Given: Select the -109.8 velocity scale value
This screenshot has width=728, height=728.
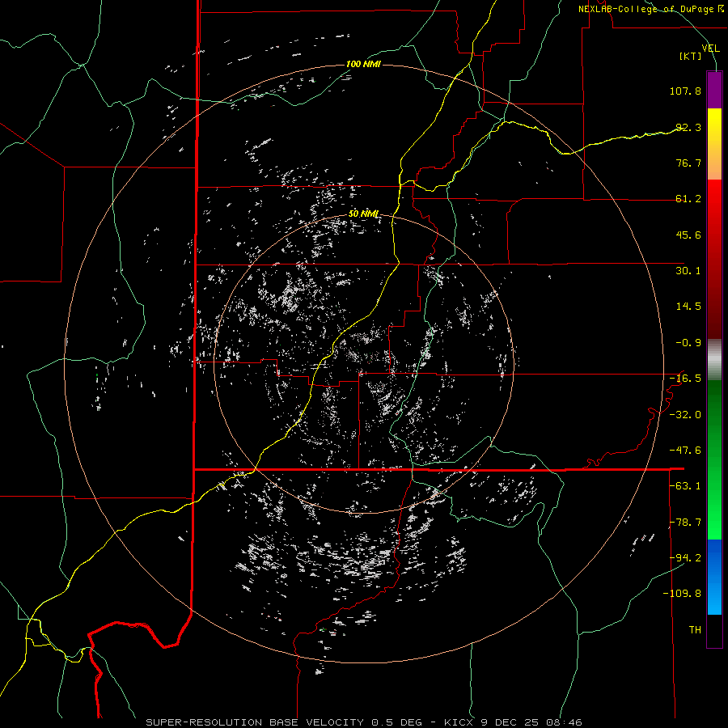Looking at the screenshot, I should coord(682,594).
